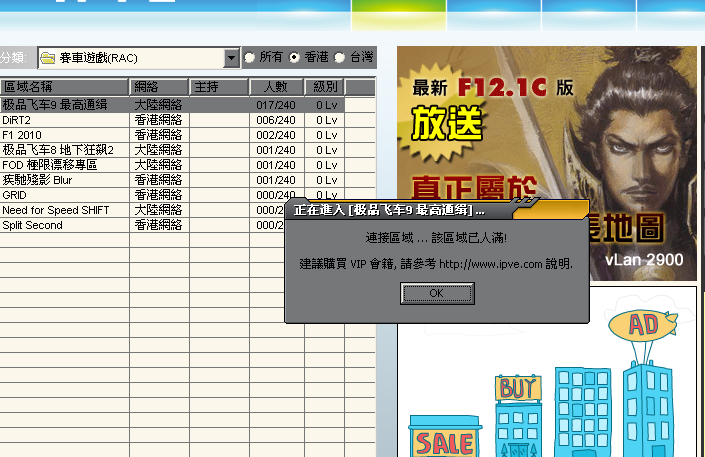This screenshot has height=457, width=705.
Task: Sort by 人數 column header
Action: [277, 86]
